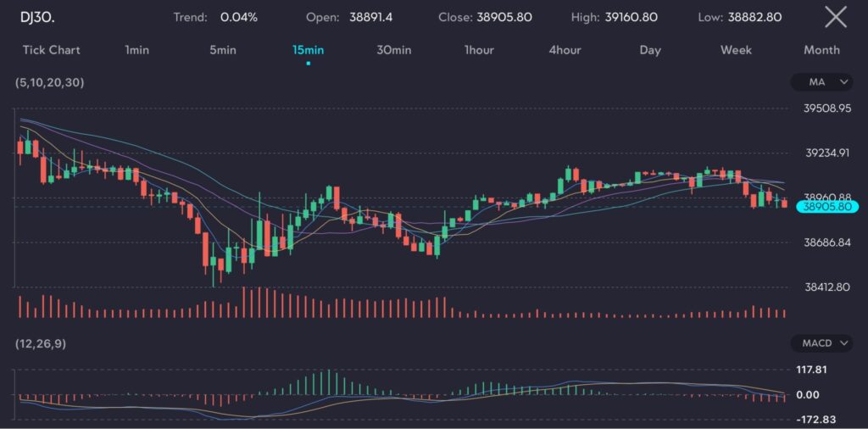Select the Month timeframe tab
Viewport: 868px width, 429px height.
point(821,50)
